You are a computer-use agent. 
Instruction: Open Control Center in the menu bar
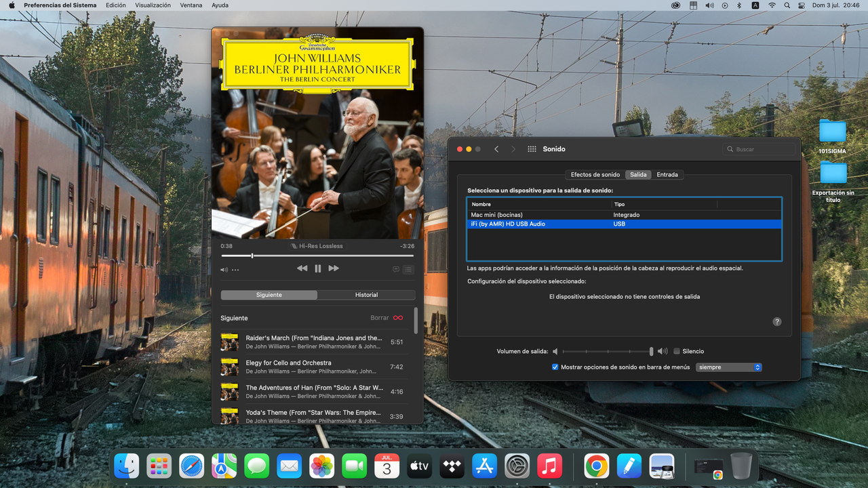[x=802, y=5]
